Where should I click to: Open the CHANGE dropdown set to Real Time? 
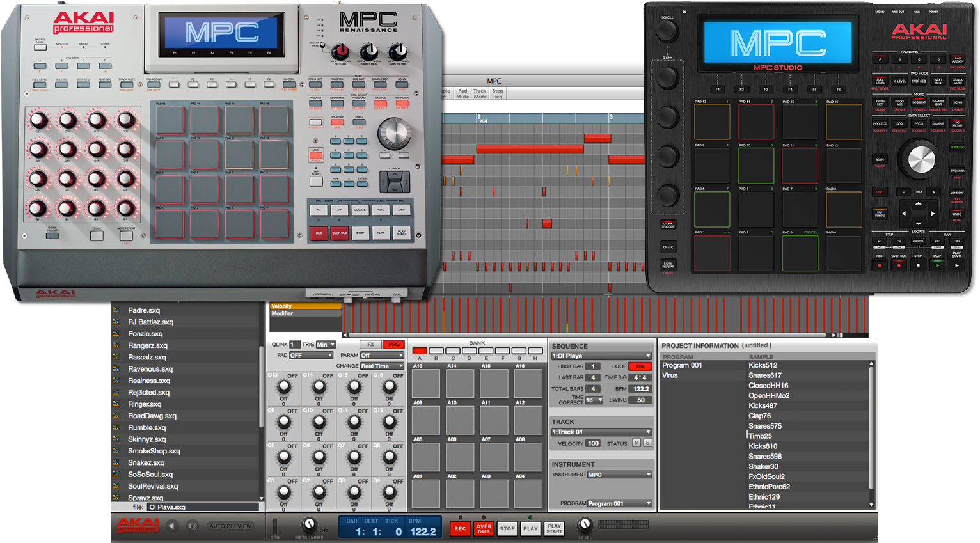382,366
